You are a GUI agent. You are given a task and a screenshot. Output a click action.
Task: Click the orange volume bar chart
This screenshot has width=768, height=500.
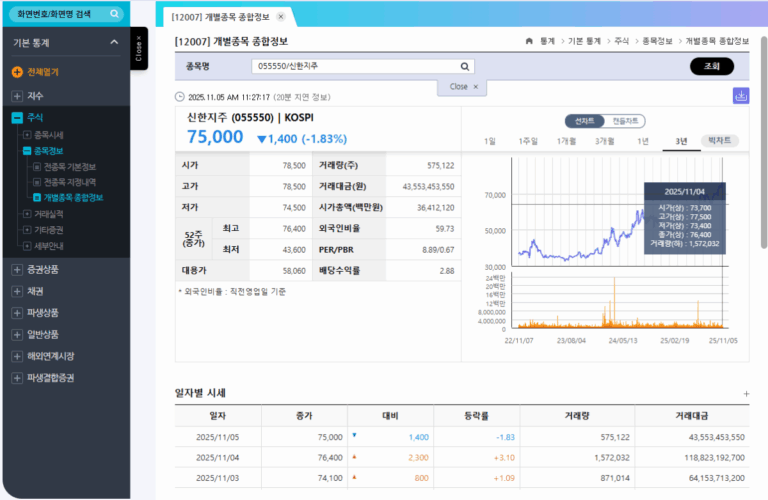(x=620, y=301)
